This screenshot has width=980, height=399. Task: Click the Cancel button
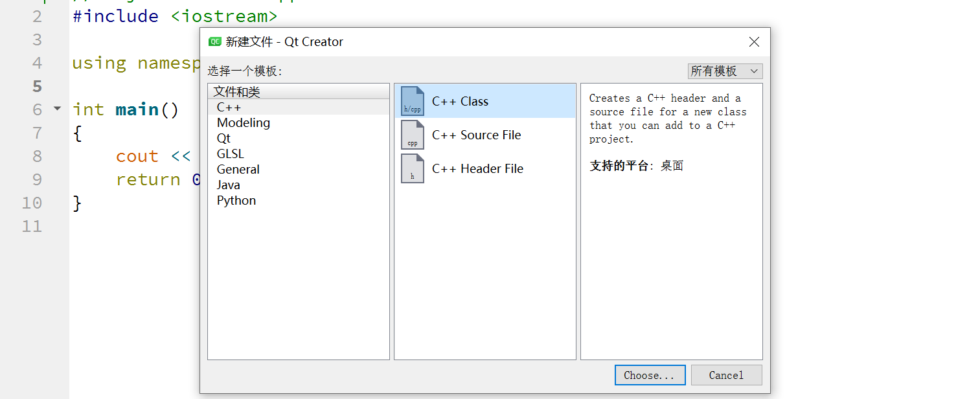[726, 375]
